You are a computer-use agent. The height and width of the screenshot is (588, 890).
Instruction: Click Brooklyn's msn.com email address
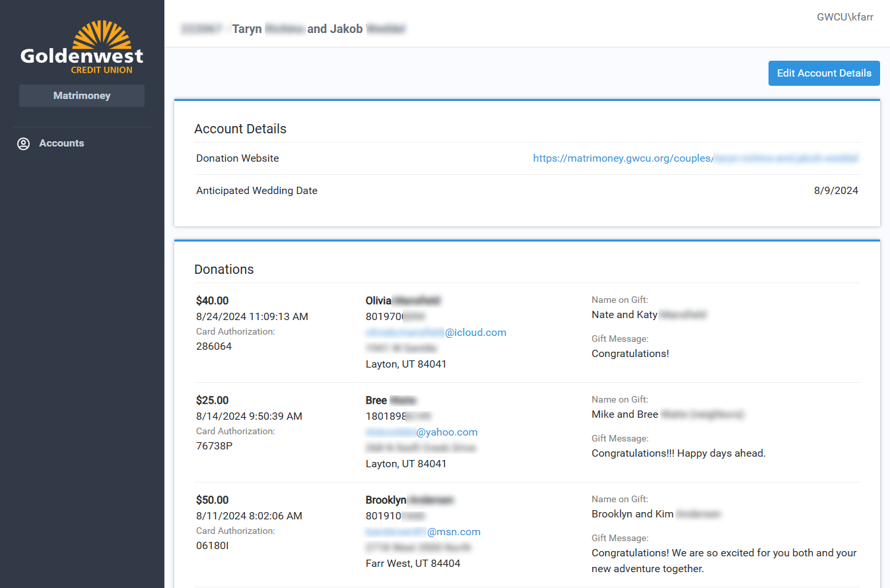pos(424,531)
